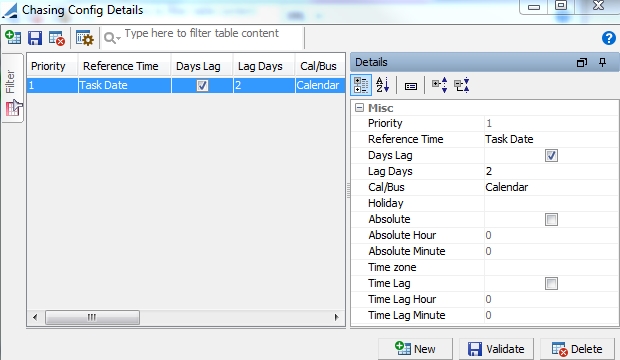Click the filter panel icon below Filter tab
This screenshot has width=620, height=360.
click(13, 108)
